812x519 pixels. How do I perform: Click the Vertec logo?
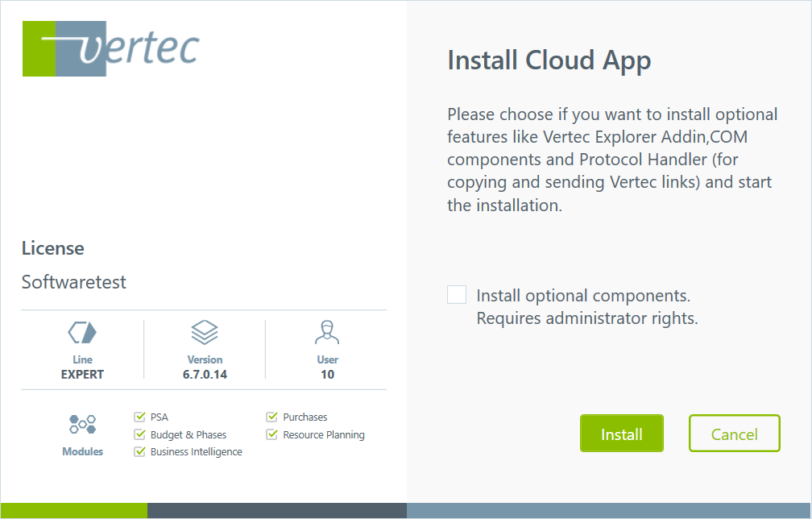110,48
